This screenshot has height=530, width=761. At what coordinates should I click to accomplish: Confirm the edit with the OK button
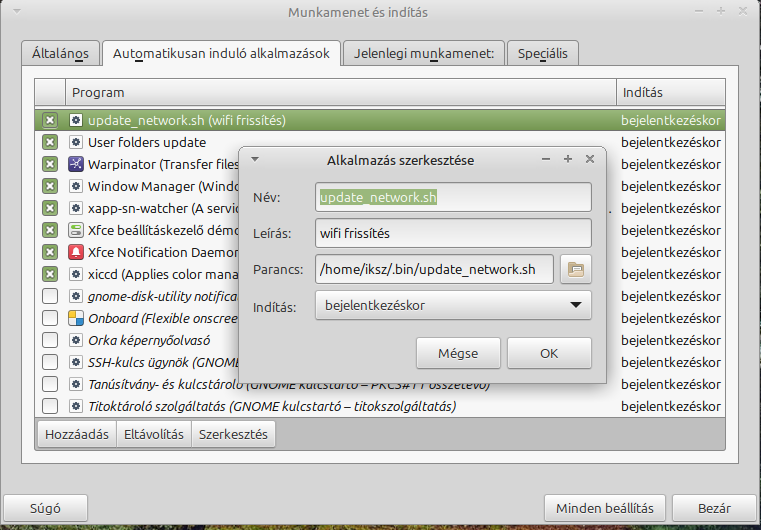(549, 353)
